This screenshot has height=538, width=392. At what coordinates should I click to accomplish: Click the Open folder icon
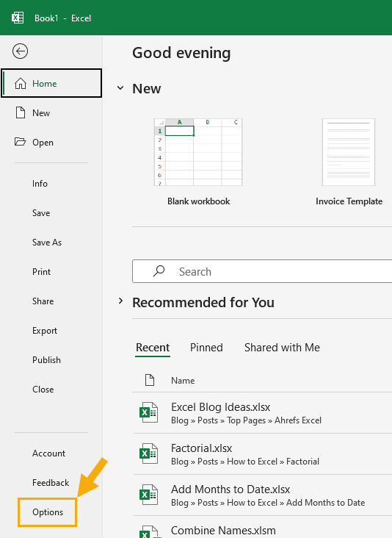20,142
